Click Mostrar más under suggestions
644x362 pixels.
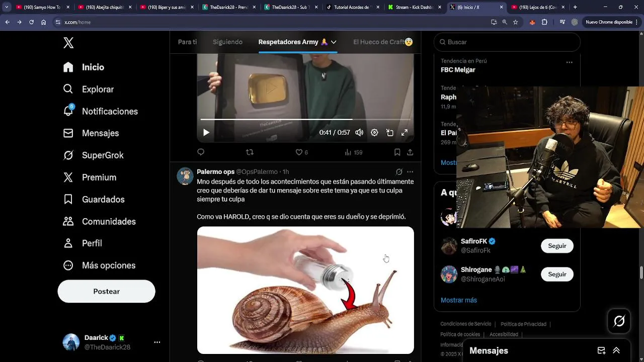459,300
